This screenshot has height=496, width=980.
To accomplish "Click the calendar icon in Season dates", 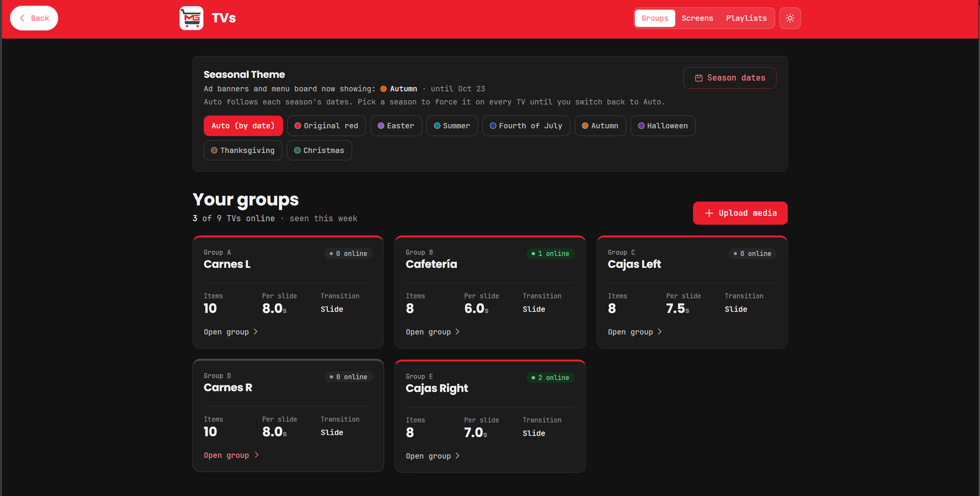I will pyautogui.click(x=699, y=78).
